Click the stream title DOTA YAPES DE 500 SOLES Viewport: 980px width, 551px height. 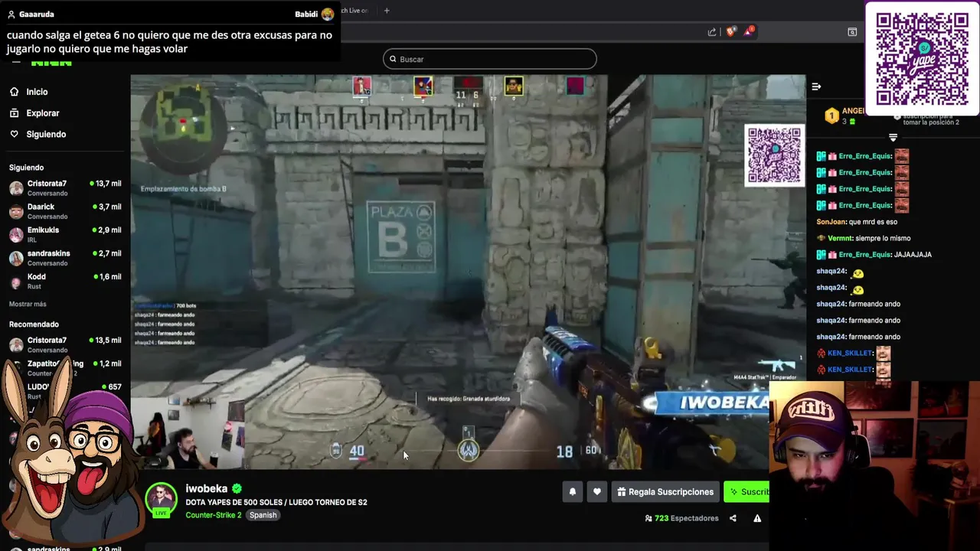(x=276, y=502)
